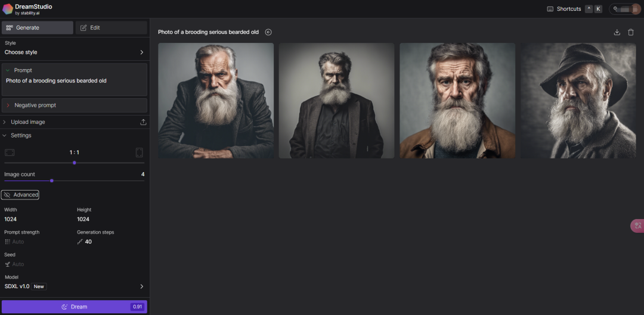Open the translate floating widget

pyautogui.click(x=637, y=226)
